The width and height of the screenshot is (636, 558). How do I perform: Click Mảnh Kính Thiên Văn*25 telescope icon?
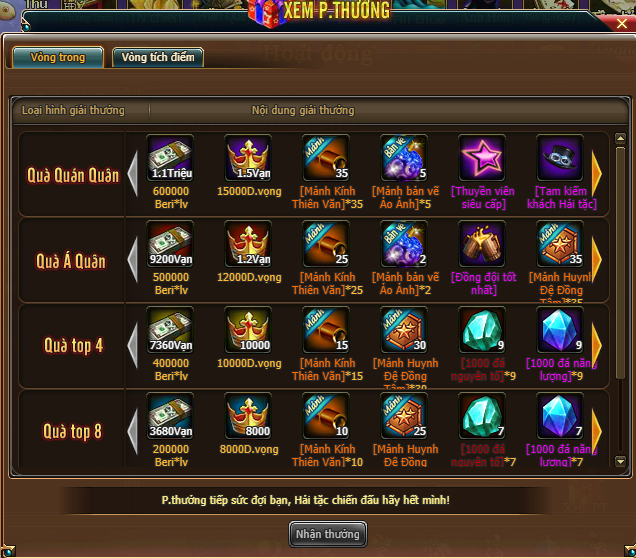(326, 244)
